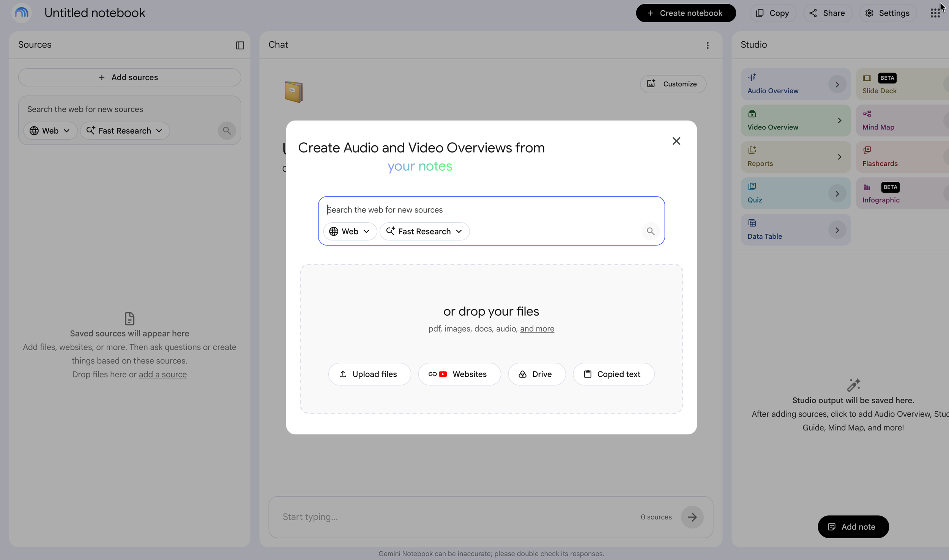Open the Google apps grid icon
Viewport: 949px width, 560px height.
click(x=935, y=13)
